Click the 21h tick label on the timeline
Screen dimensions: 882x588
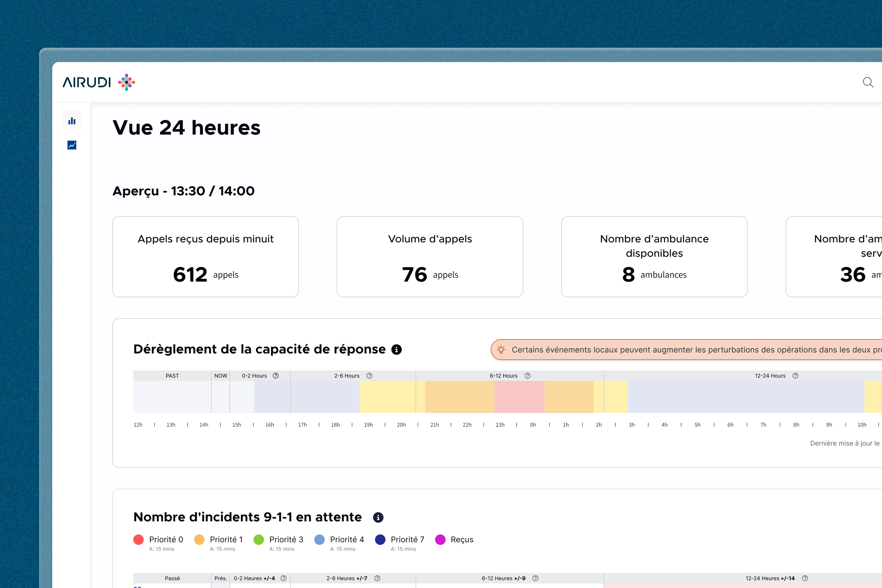point(434,425)
